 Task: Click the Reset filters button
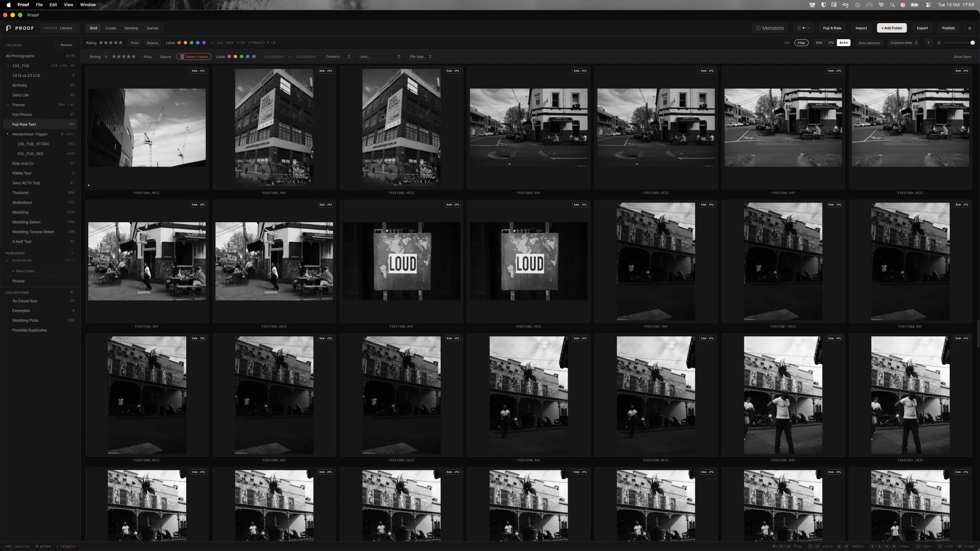962,57
